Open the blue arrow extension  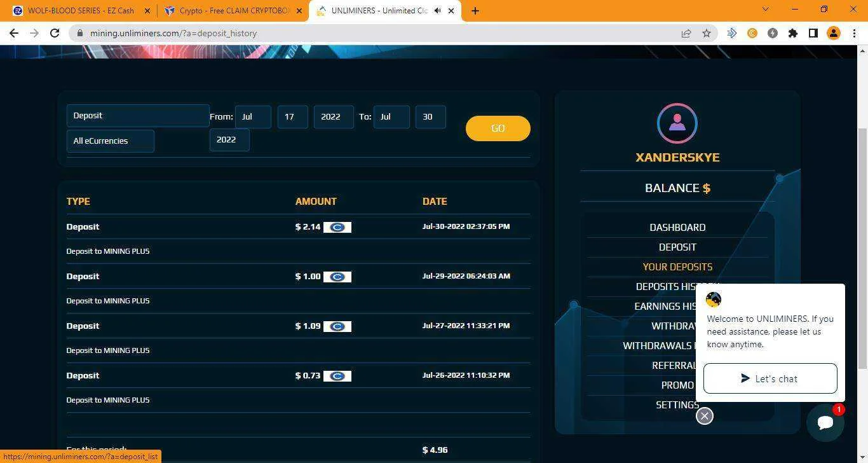point(732,33)
